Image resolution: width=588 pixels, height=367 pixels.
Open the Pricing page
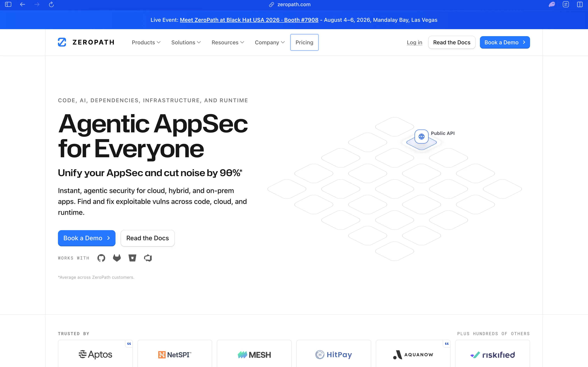pyautogui.click(x=304, y=43)
